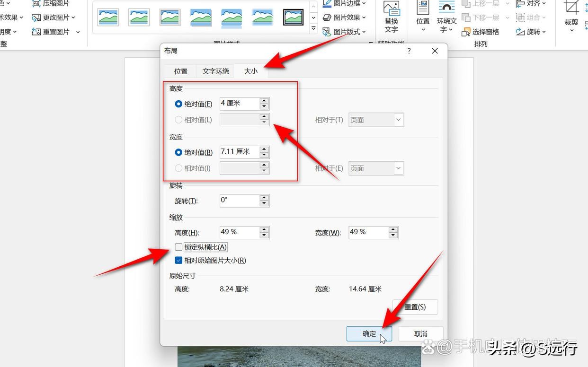
Task: Increase absolute height with up spinner
Action: 264,101
